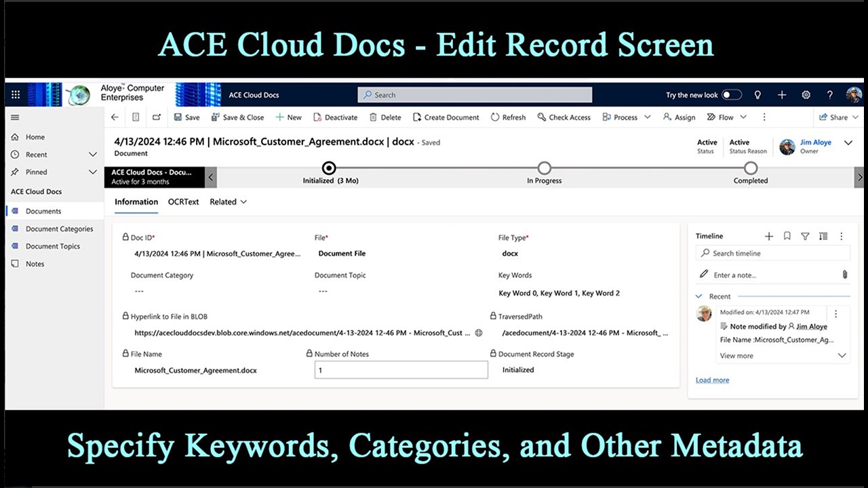
Task: Click the Number of Notes input
Action: click(x=401, y=370)
